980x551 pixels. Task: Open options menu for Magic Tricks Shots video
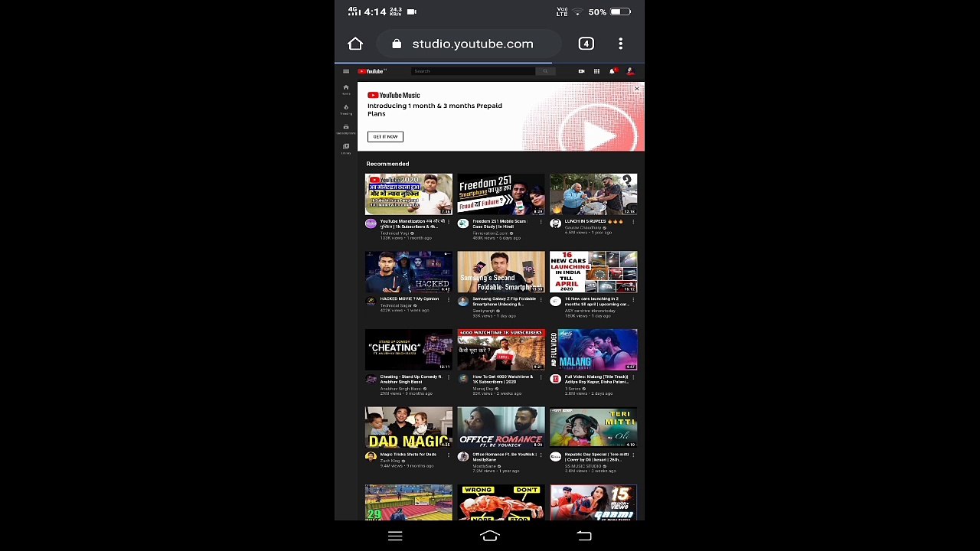(449, 455)
